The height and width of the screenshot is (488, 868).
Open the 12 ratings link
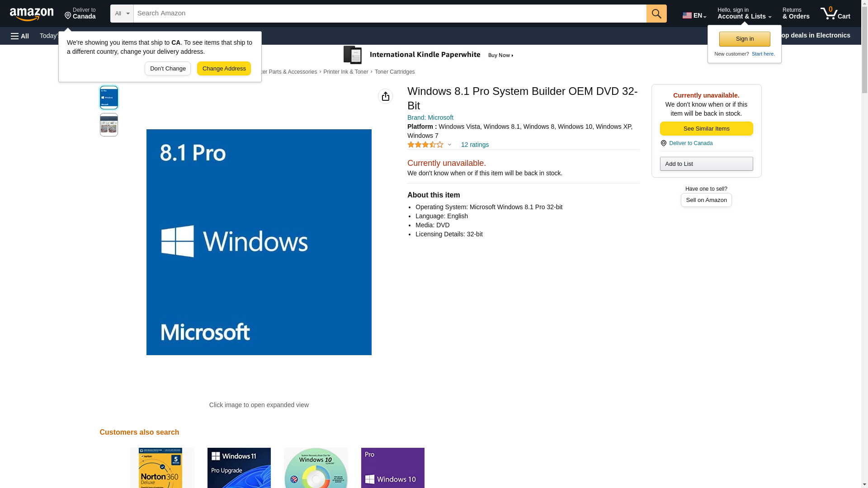point(474,145)
